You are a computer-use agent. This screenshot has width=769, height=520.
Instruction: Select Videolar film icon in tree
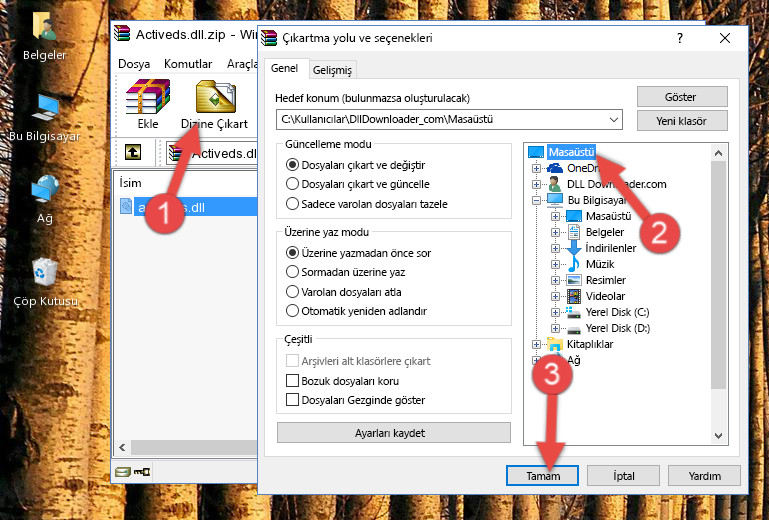pos(573,296)
